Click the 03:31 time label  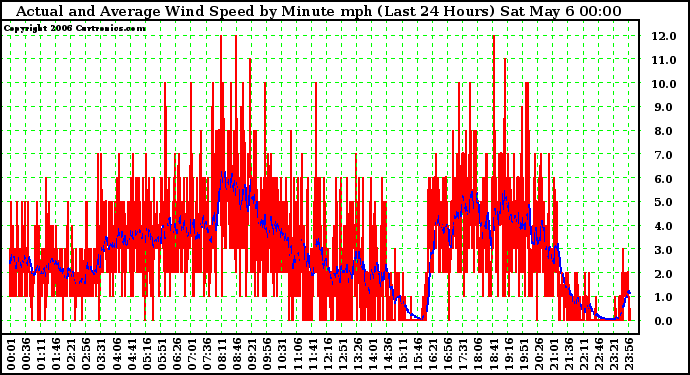coord(102,354)
